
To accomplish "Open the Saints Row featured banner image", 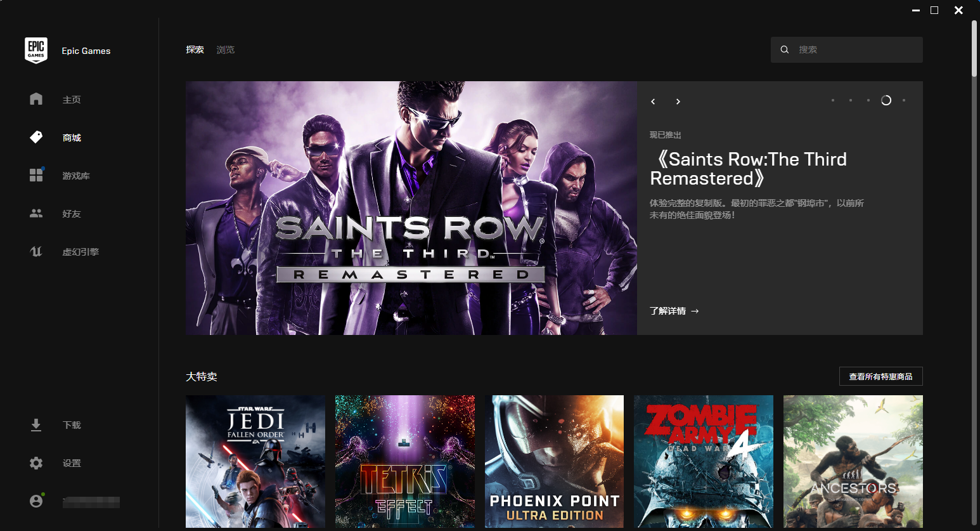I will [411, 208].
